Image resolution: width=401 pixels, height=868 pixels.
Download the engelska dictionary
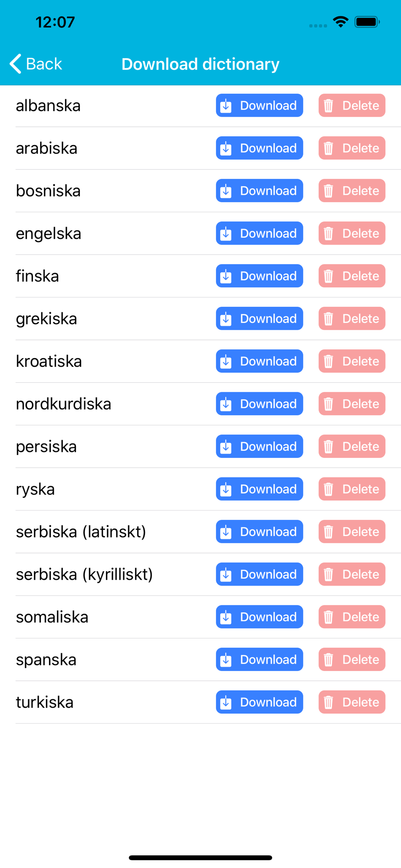(260, 233)
